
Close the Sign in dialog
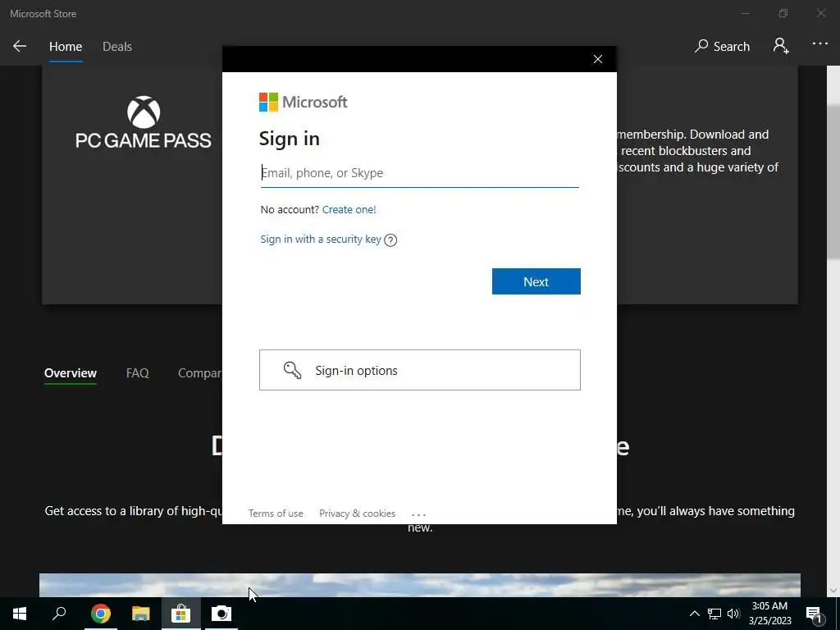598,59
